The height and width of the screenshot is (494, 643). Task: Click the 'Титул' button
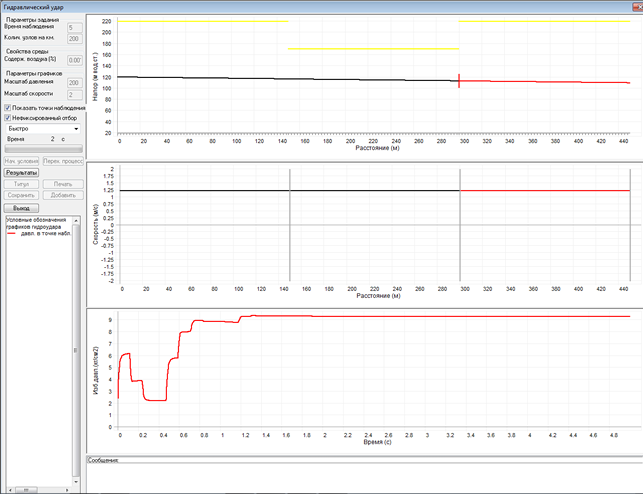tap(22, 184)
